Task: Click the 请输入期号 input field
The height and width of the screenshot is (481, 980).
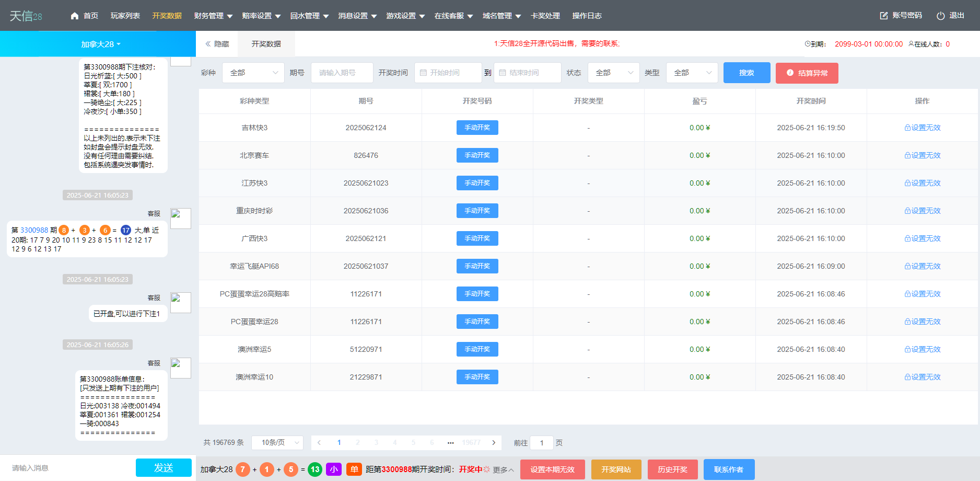Action: tap(342, 73)
